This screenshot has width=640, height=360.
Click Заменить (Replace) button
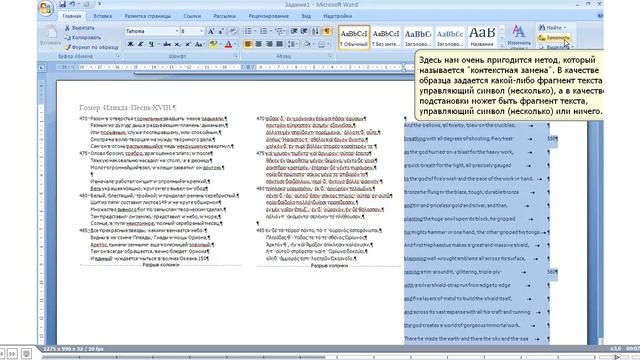[x=553, y=38]
